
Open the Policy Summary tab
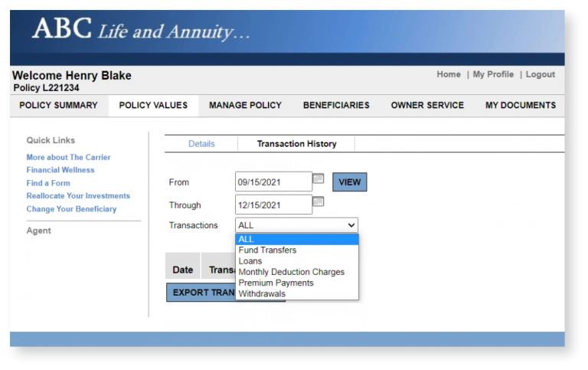pyautogui.click(x=58, y=105)
